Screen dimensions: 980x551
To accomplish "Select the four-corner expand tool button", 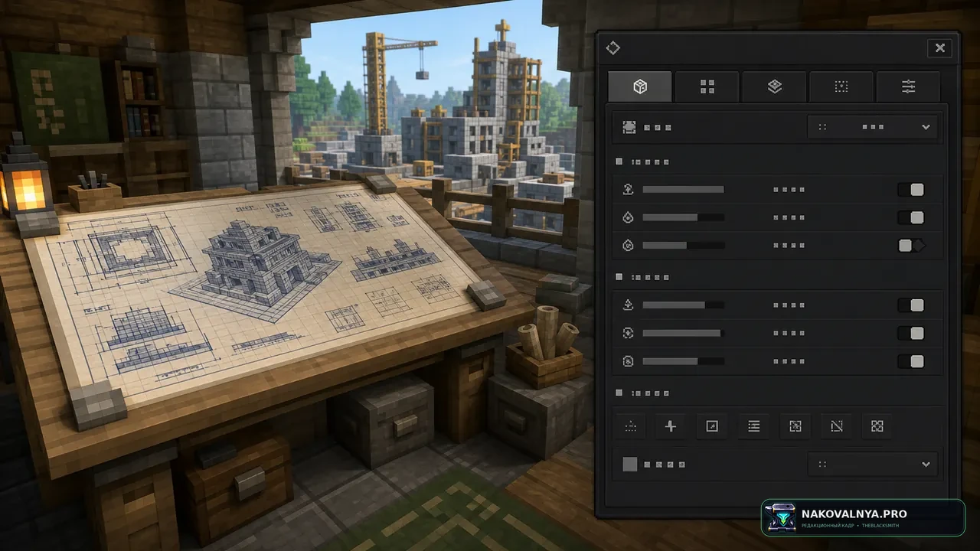I will point(877,426).
